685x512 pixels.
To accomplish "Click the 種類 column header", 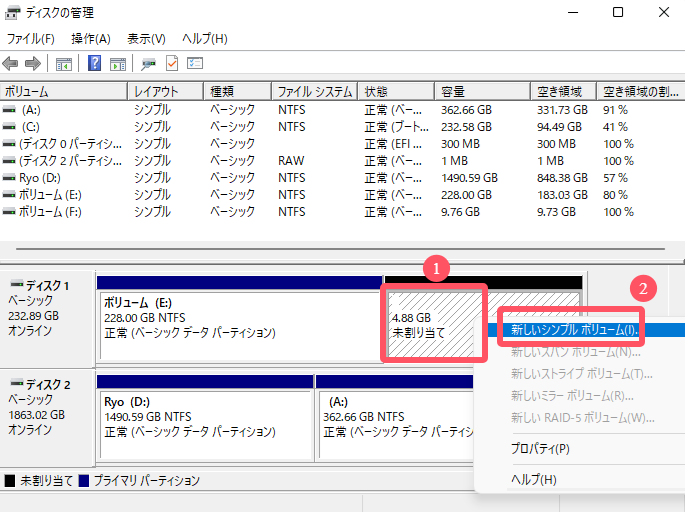I will point(238,92).
